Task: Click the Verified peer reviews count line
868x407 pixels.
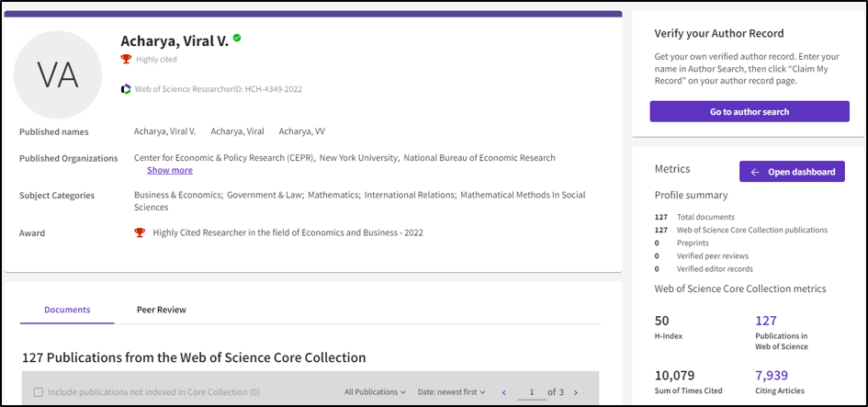Action: pyautogui.click(x=702, y=255)
